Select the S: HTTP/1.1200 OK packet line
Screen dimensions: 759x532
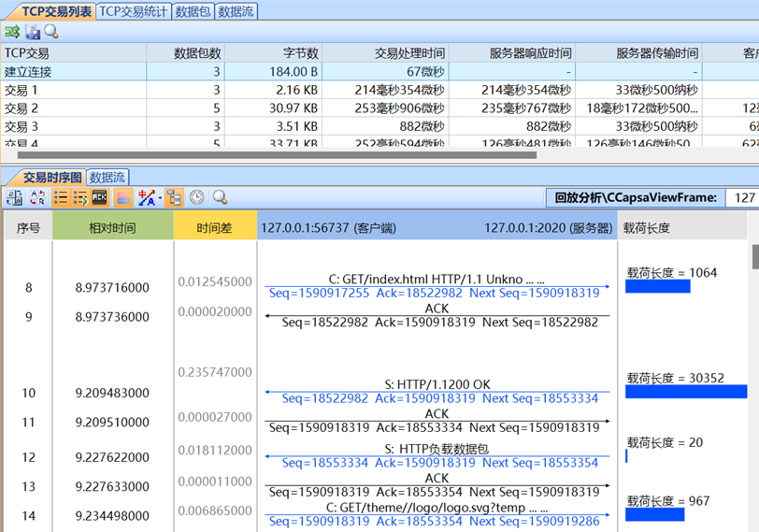(437, 392)
